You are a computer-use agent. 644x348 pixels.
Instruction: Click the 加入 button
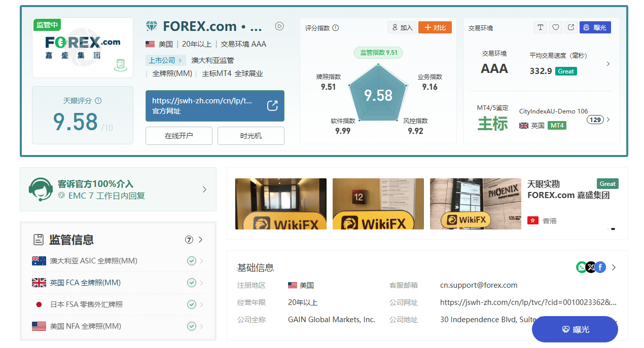(402, 27)
